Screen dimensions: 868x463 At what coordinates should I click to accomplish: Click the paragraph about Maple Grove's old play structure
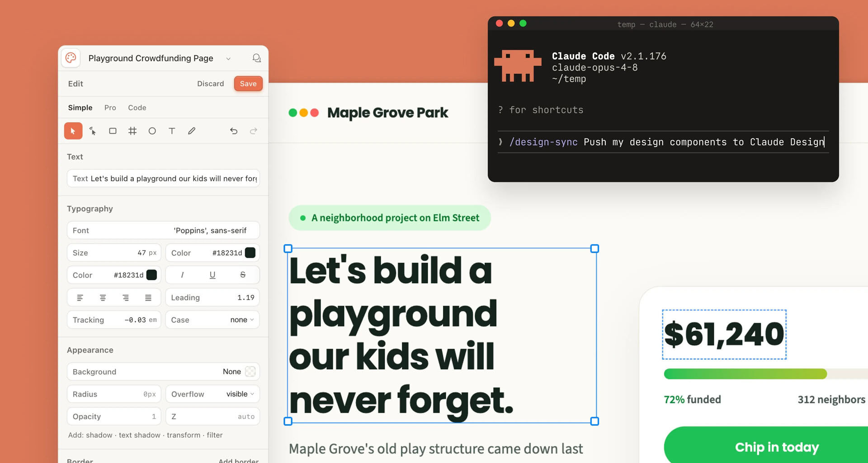[436, 449]
